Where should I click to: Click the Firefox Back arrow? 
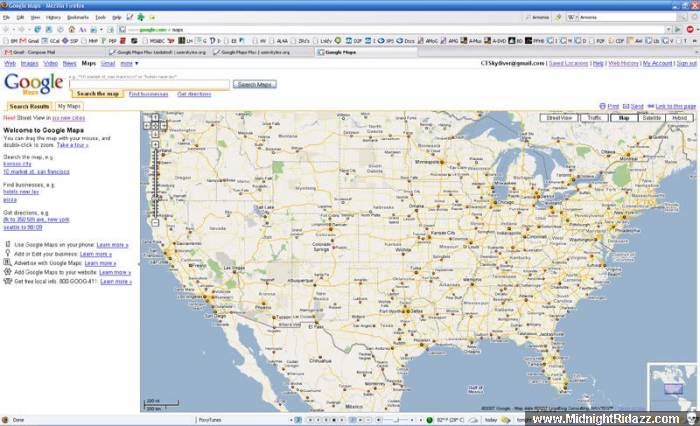coord(5,29)
